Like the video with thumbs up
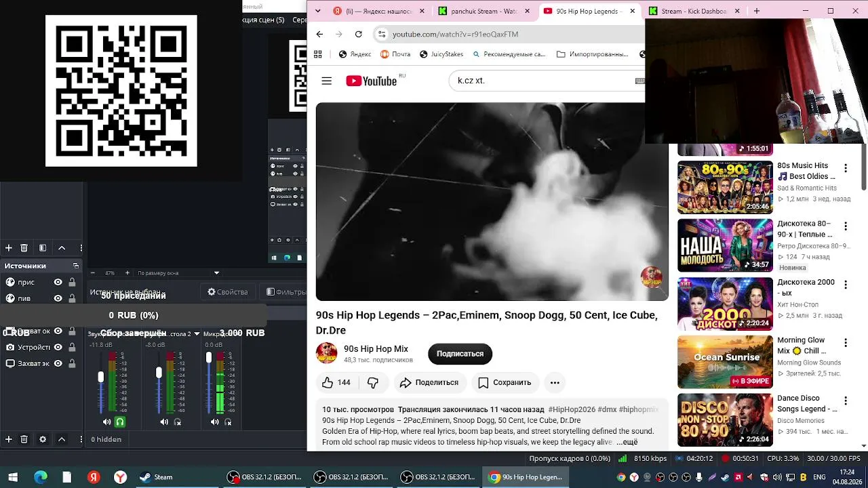Screen dimensions: 868x488 [336, 383]
